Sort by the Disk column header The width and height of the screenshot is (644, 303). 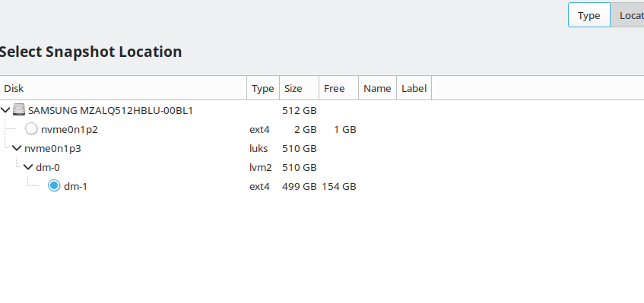click(x=123, y=88)
